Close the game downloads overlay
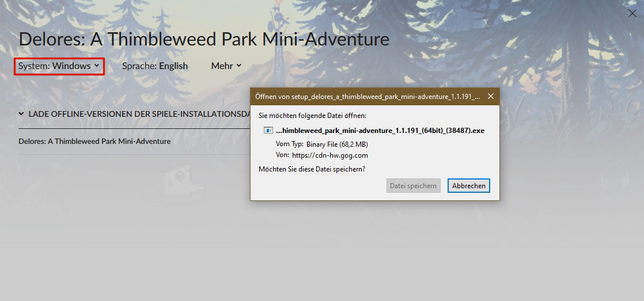 [x=632, y=14]
